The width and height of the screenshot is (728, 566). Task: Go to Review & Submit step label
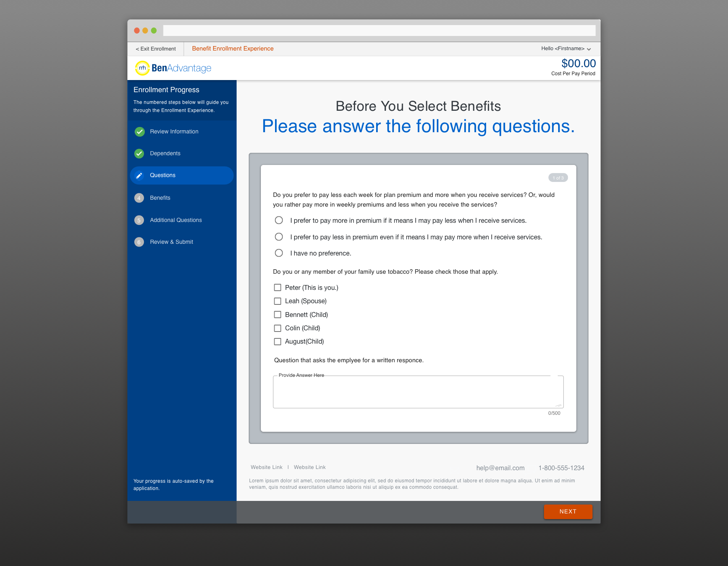(x=171, y=242)
